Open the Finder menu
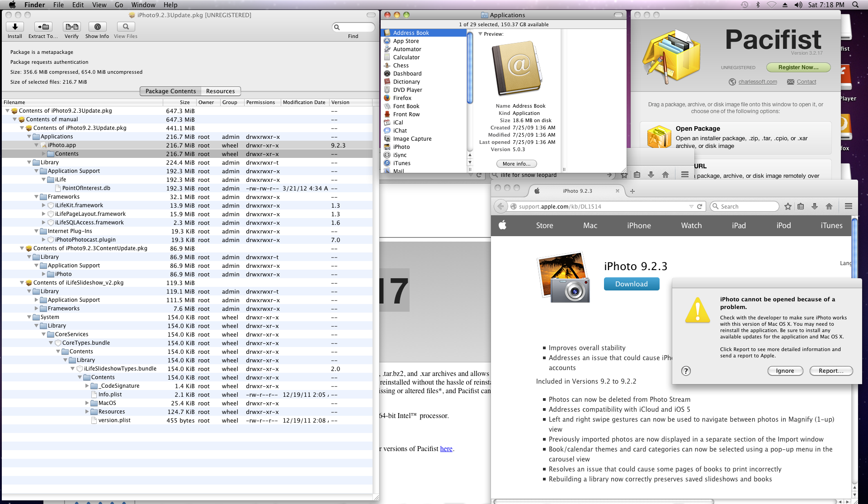The image size is (868, 504). 34,5
